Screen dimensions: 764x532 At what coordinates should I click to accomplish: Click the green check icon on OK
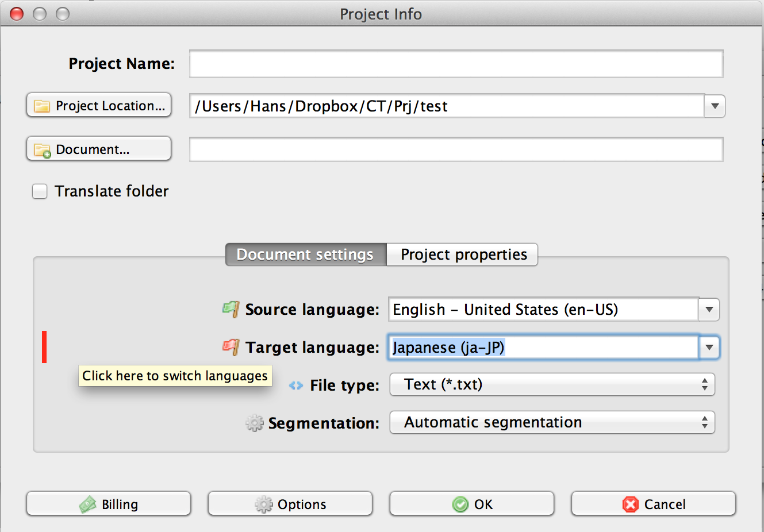coord(460,504)
